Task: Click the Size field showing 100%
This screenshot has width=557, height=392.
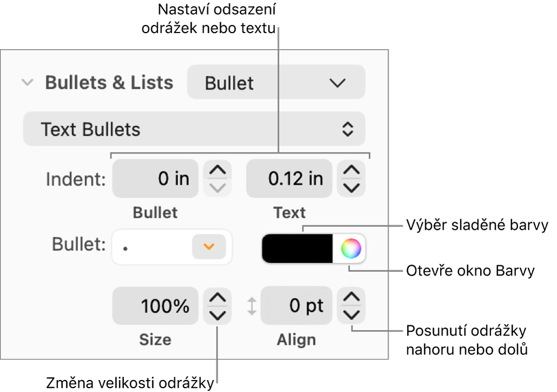Action: click(155, 305)
